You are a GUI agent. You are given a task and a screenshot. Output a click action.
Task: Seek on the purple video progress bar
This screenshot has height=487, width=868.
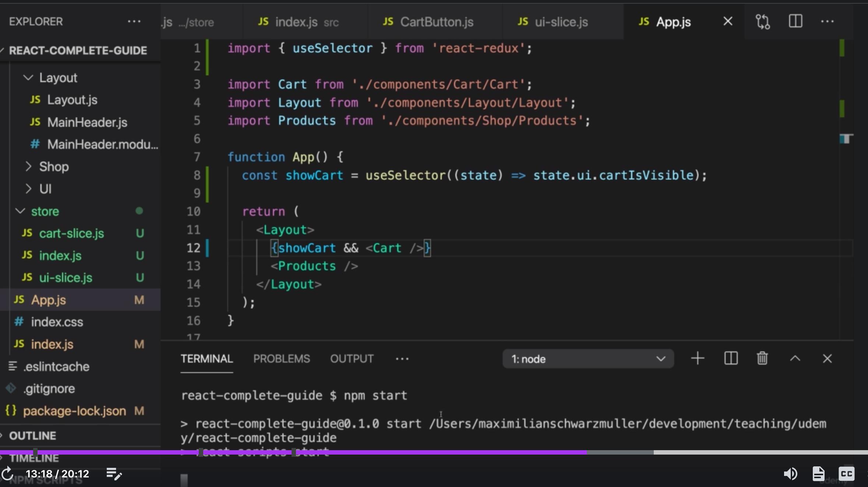[x=368, y=452]
